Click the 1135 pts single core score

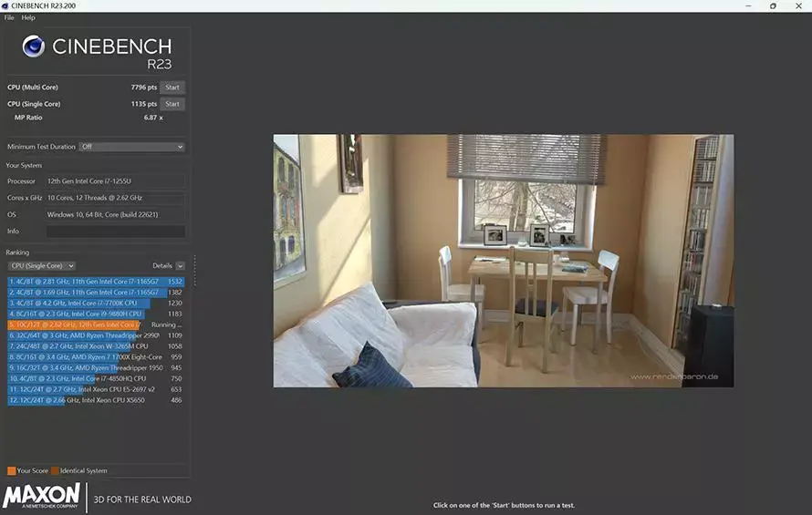pyautogui.click(x=144, y=104)
